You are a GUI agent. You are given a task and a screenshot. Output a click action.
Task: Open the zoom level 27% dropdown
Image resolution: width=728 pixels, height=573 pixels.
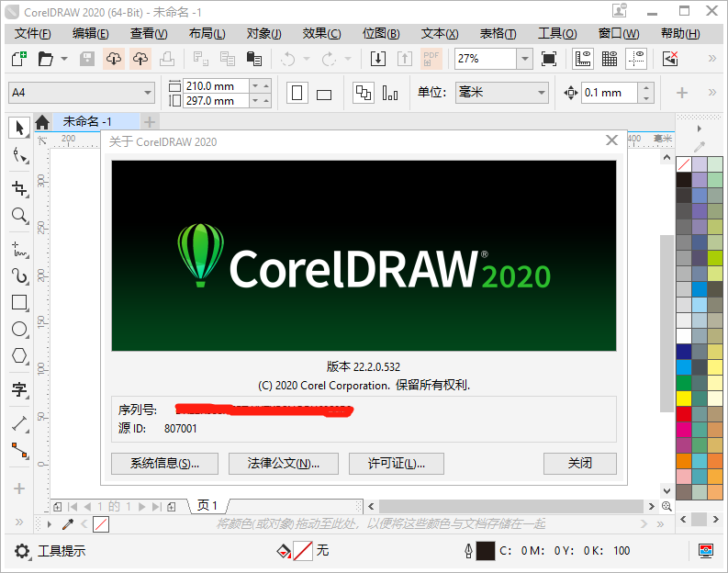pyautogui.click(x=524, y=59)
